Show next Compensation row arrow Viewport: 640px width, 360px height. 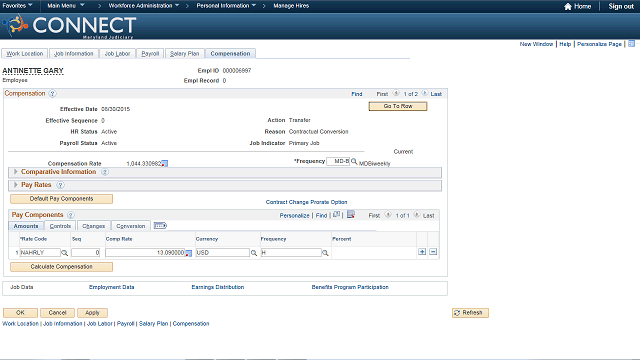click(424, 93)
